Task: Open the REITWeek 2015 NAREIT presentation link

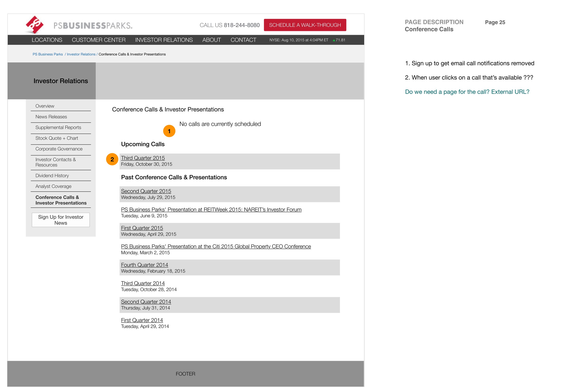Action: [211, 209]
